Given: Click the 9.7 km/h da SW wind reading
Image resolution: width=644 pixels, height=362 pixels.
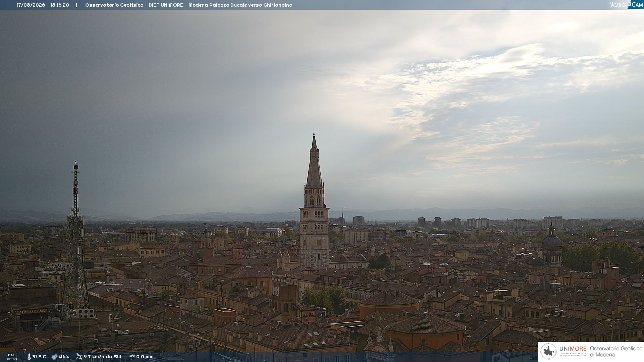Looking at the screenshot, I should [102, 357].
